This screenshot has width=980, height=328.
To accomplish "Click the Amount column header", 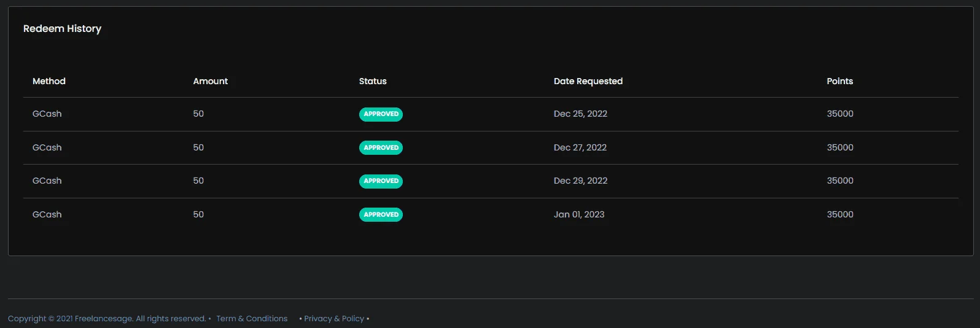I will click(211, 81).
